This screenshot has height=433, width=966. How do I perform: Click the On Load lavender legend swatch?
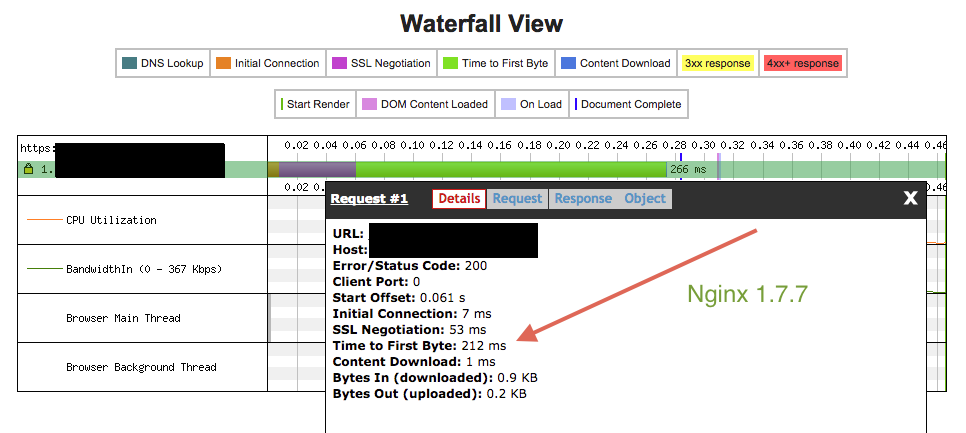point(508,104)
